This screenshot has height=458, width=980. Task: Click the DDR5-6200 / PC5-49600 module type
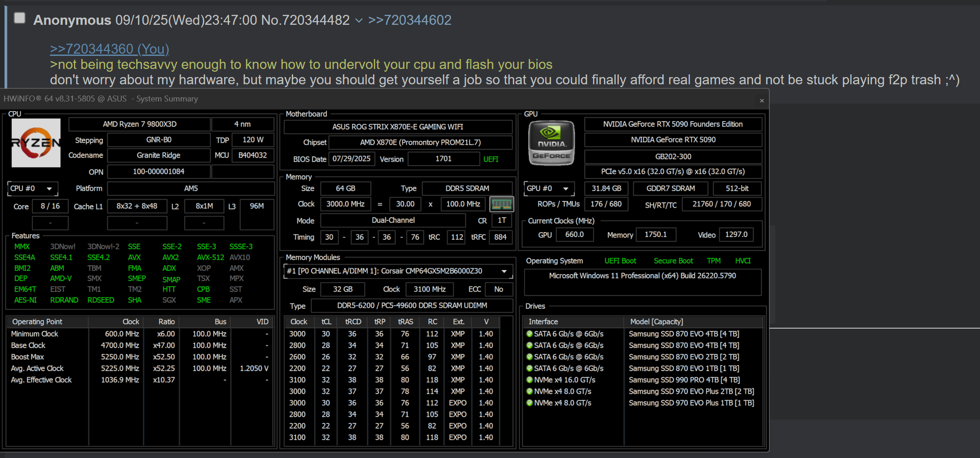pos(412,306)
